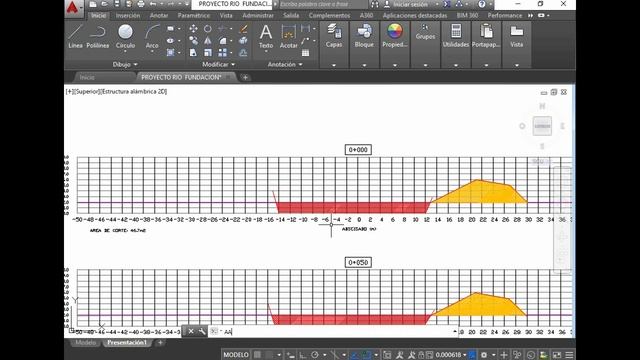Activate the Move (Desplazar) tool

click(x=193, y=29)
